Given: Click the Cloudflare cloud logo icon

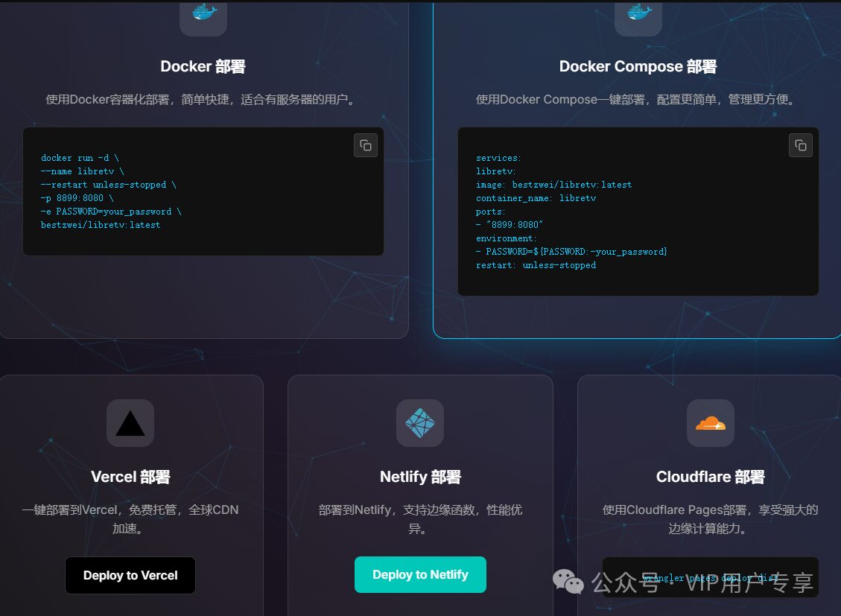Looking at the screenshot, I should (711, 423).
